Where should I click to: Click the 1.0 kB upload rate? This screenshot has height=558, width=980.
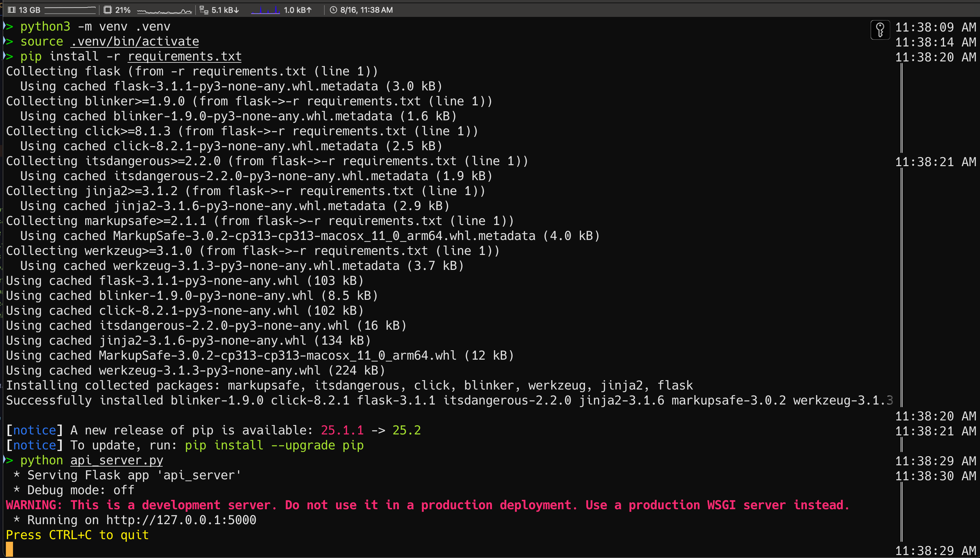point(297,10)
